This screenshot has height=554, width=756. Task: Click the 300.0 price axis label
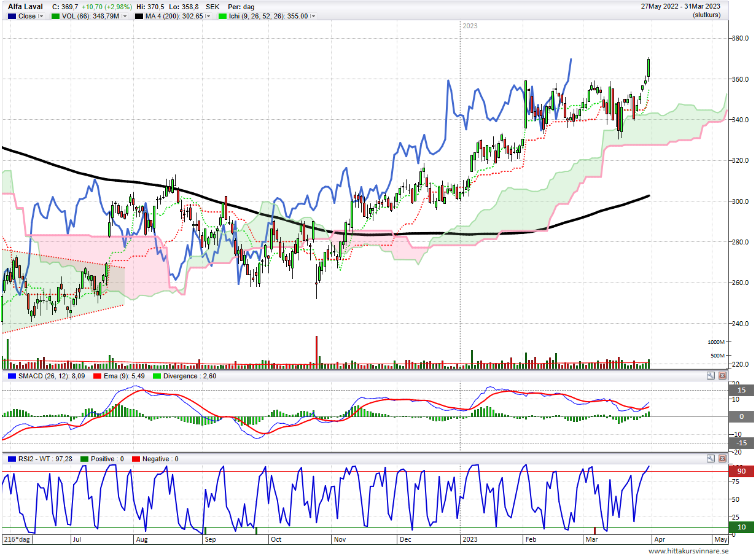tap(739, 201)
